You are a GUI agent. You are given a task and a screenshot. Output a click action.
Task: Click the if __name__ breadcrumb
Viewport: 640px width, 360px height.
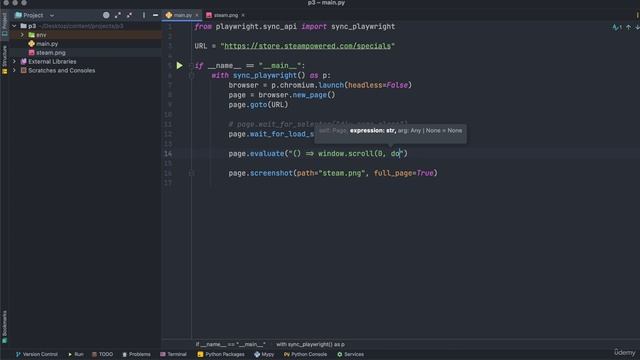tap(231, 344)
